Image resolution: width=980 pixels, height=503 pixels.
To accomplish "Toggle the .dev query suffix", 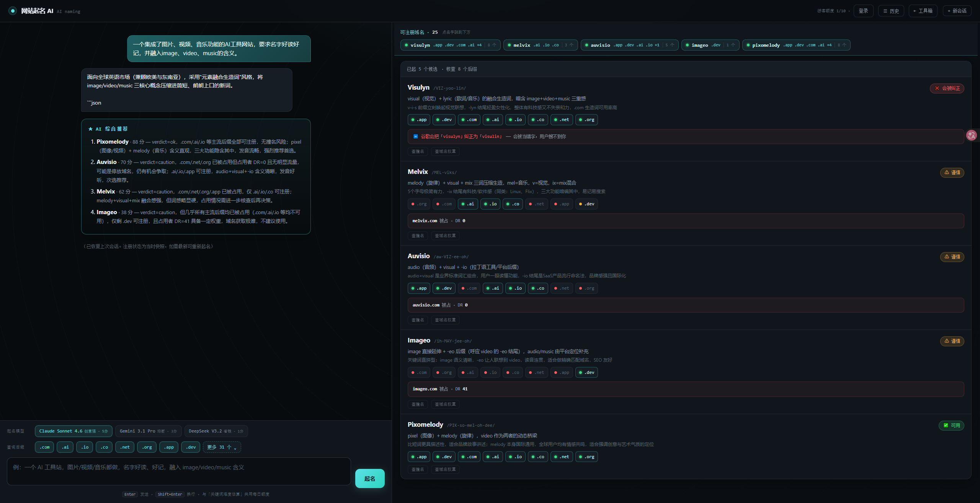I will 191,447.
